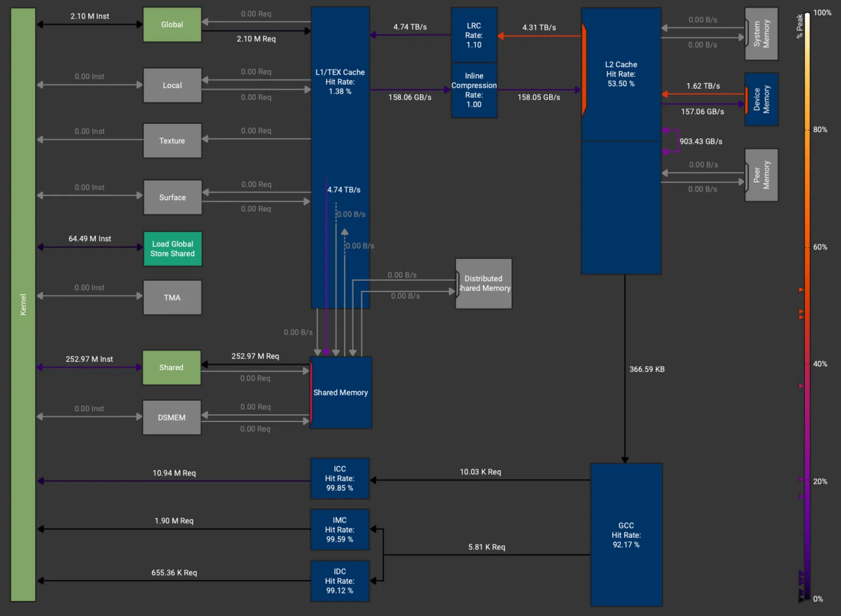Screen dimensions: 841x616
Task: Click the L1/TEX Cache hit rate label
Action: [x=340, y=82]
